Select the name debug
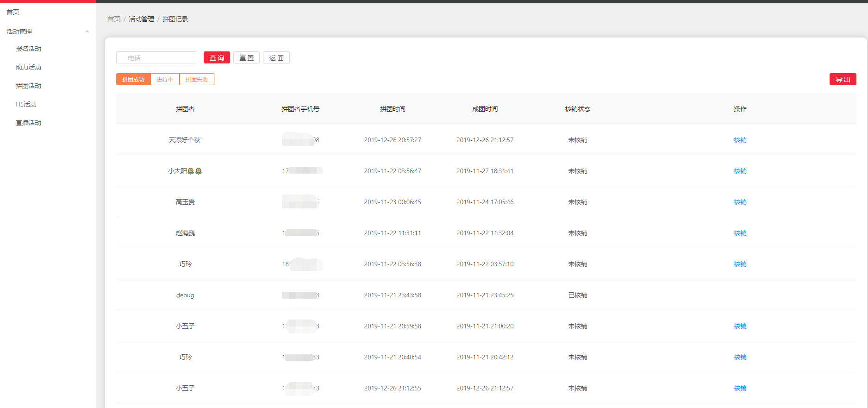The width and height of the screenshot is (868, 408). [185, 295]
